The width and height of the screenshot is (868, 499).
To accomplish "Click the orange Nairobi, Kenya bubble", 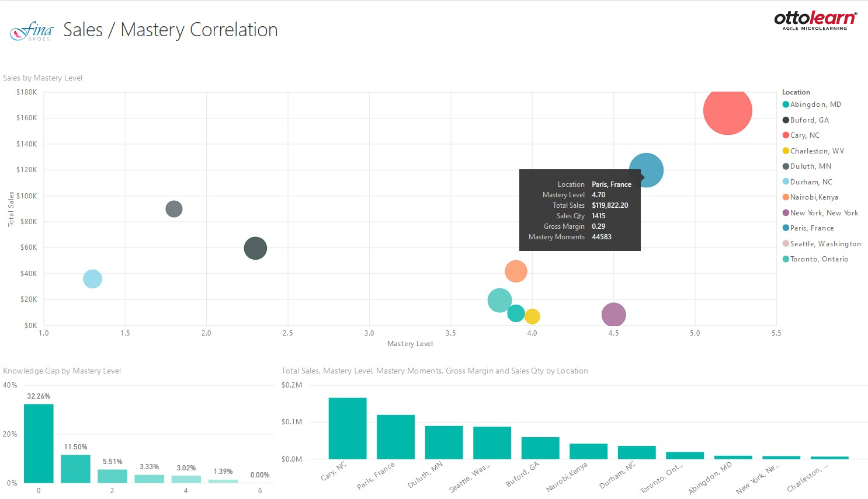I will (516, 271).
